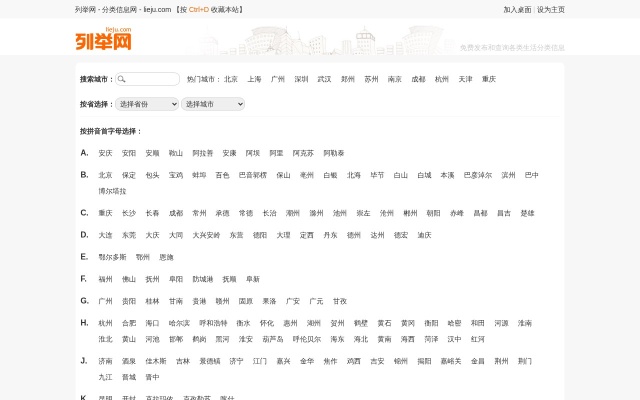
Task: Open 景德镇 under letter J
Action: 209,361
